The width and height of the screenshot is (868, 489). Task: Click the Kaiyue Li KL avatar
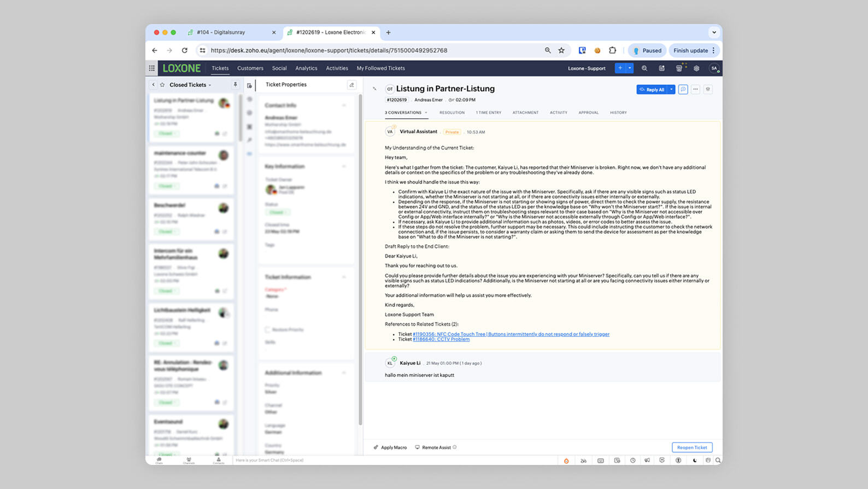point(390,363)
